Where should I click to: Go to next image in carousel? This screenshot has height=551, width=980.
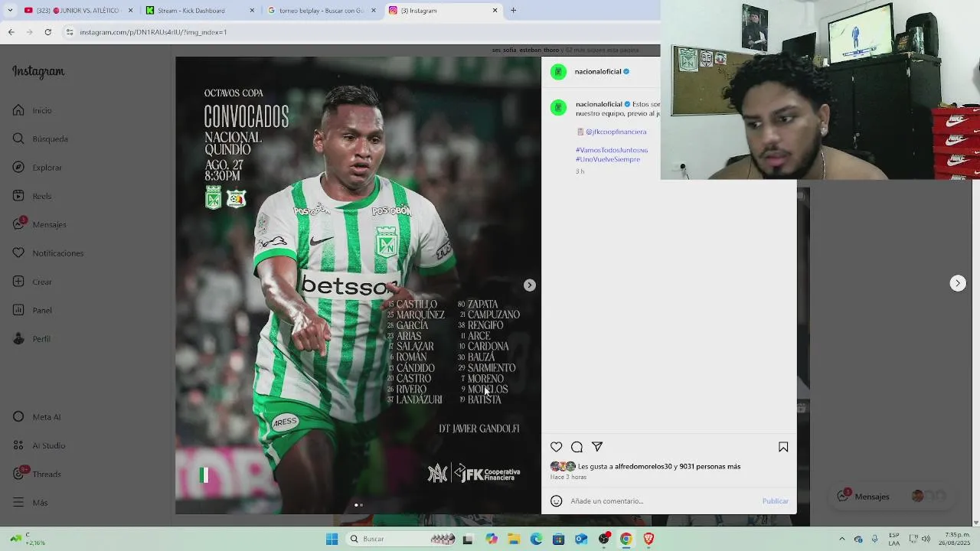(529, 285)
